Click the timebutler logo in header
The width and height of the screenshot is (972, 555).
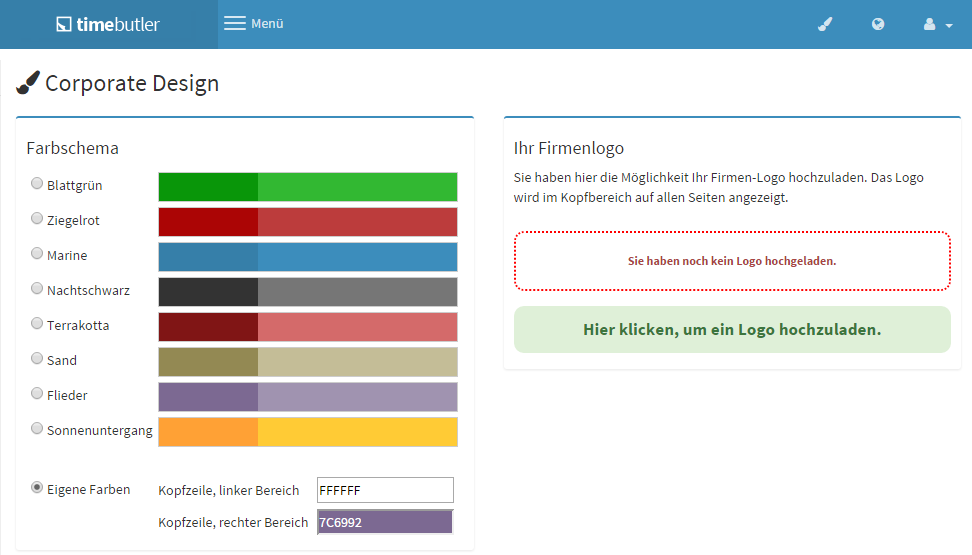click(x=108, y=24)
